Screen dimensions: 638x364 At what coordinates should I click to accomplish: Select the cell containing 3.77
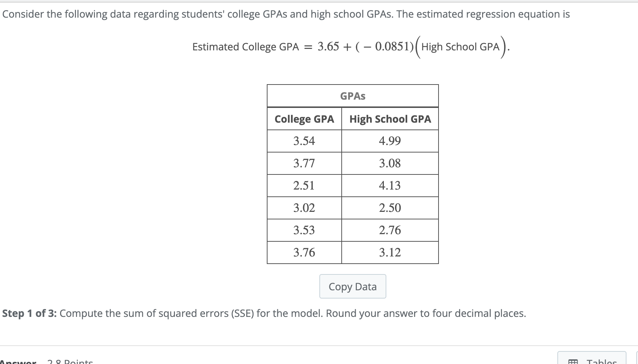pyautogui.click(x=304, y=163)
